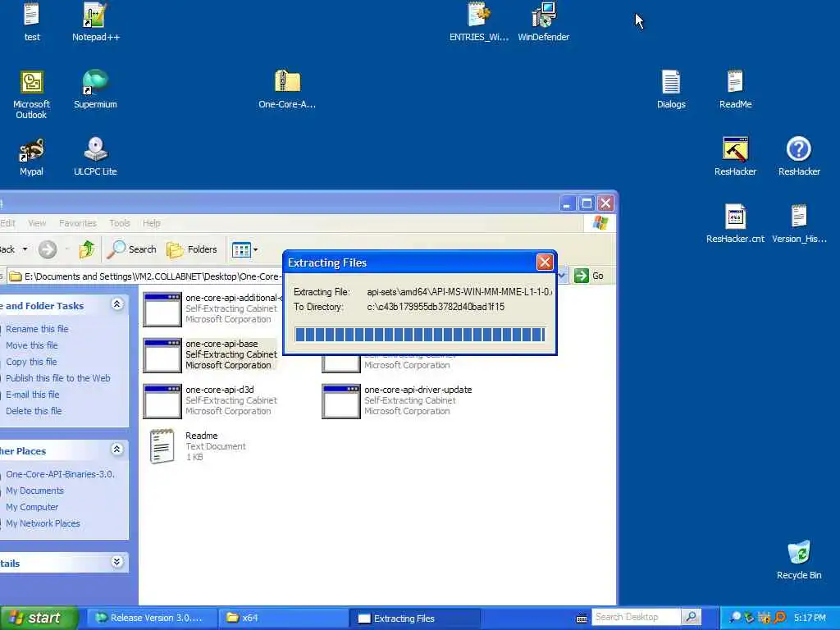Go to One-Core-API-Binaries-3.0. in Other Places
840x630 pixels.
point(60,474)
